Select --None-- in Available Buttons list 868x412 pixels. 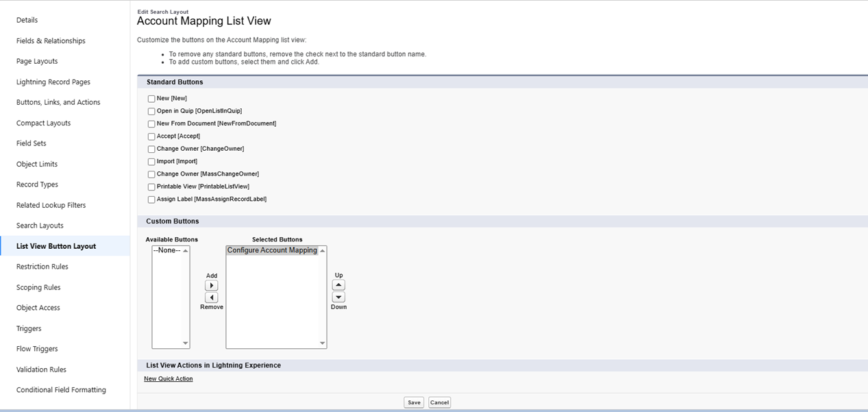click(x=166, y=250)
